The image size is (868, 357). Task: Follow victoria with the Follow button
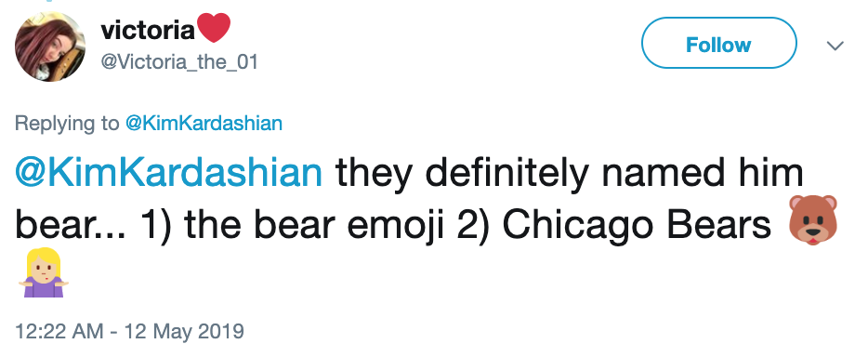pos(718,43)
